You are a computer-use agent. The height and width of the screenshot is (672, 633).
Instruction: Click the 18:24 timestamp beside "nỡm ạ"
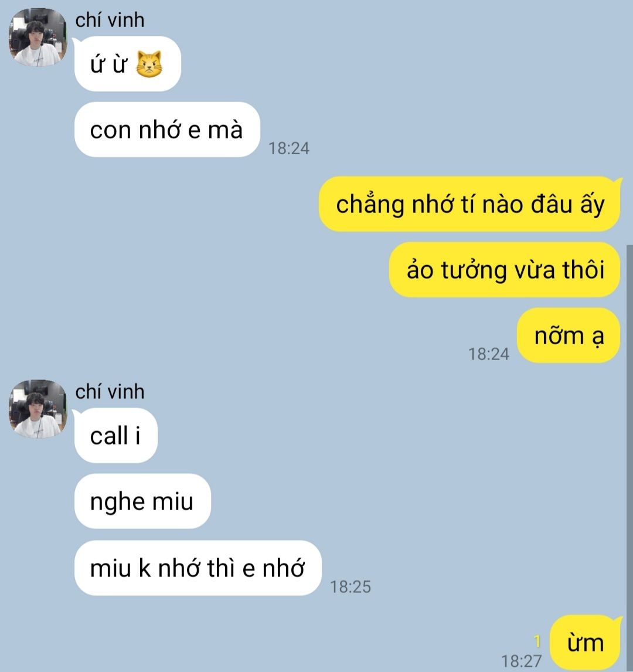click(x=489, y=354)
